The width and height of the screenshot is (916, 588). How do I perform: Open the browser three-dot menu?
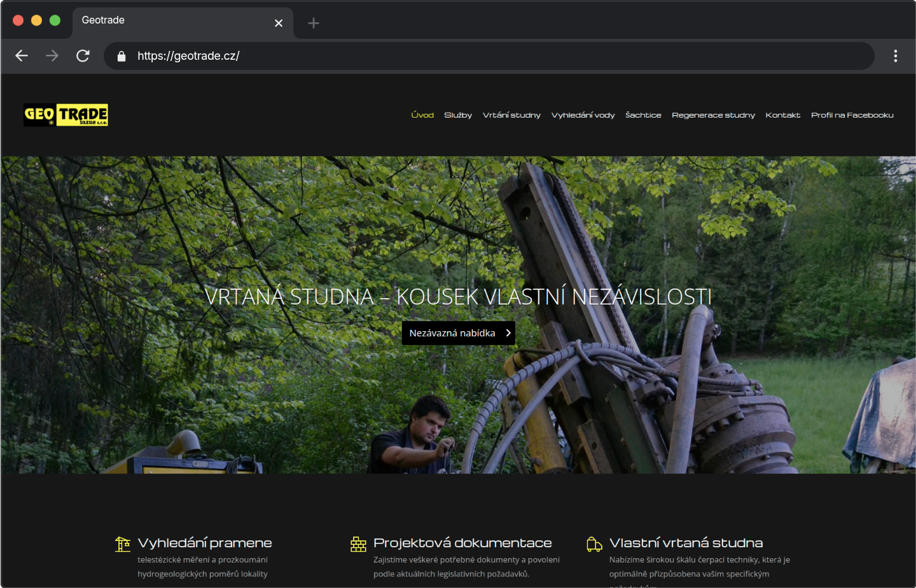point(895,56)
